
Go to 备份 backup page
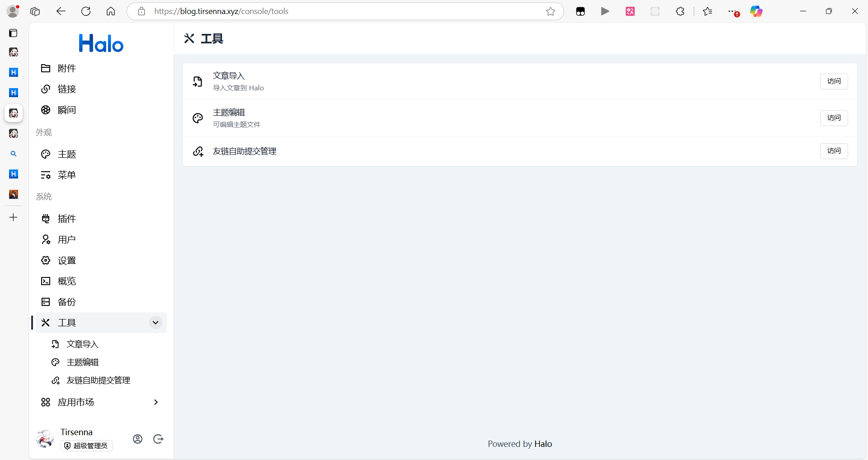[x=66, y=302]
